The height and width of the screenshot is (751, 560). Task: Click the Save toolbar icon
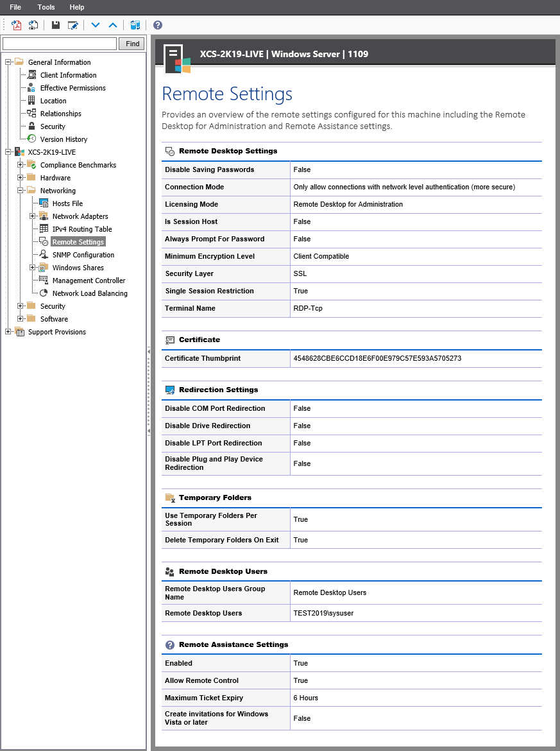[56, 25]
